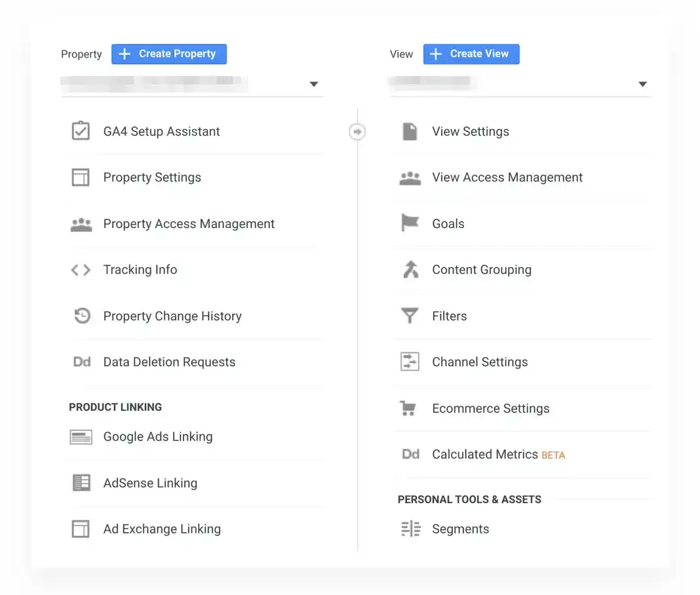Click the GA4 Setup Assistant clipboard icon
Image resolution: width=700 pixels, height=595 pixels.
coord(81,130)
